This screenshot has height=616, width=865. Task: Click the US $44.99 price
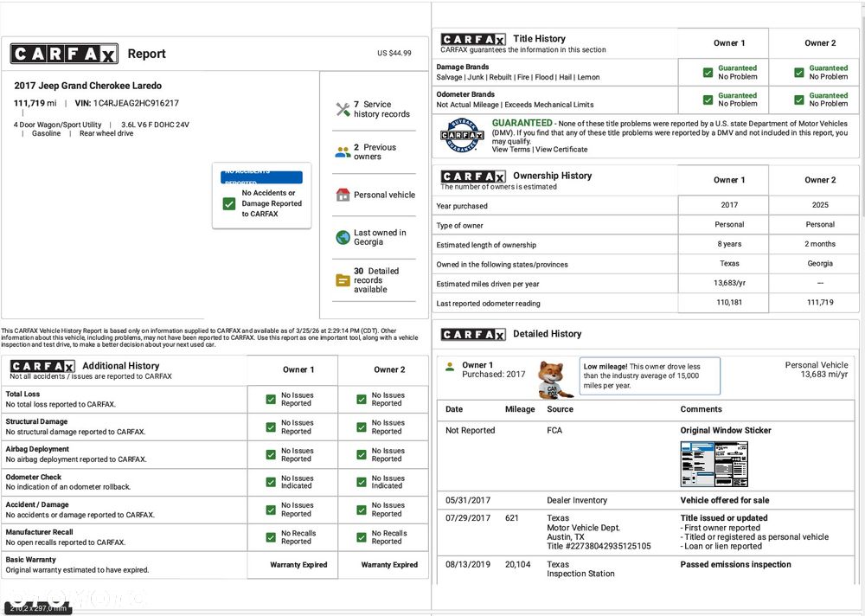pyautogui.click(x=394, y=53)
